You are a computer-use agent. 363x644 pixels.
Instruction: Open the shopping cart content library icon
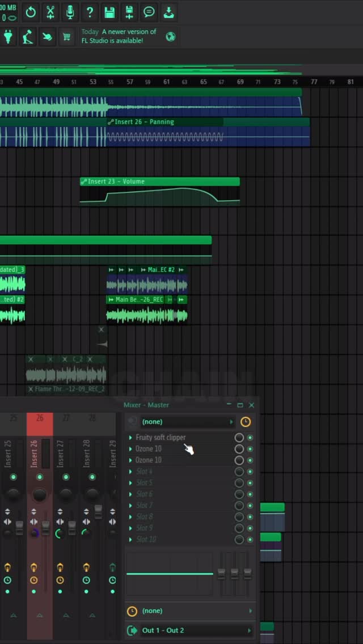pyautogui.click(x=67, y=37)
